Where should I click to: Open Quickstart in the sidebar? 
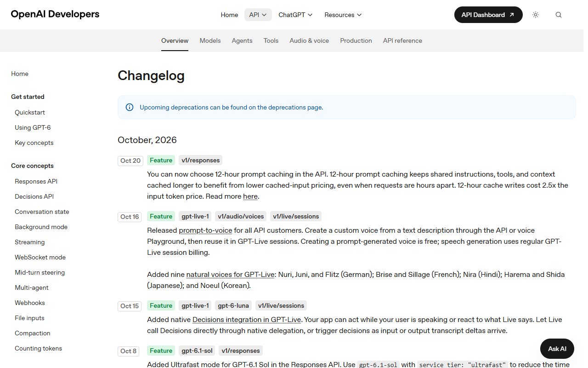pyautogui.click(x=30, y=112)
